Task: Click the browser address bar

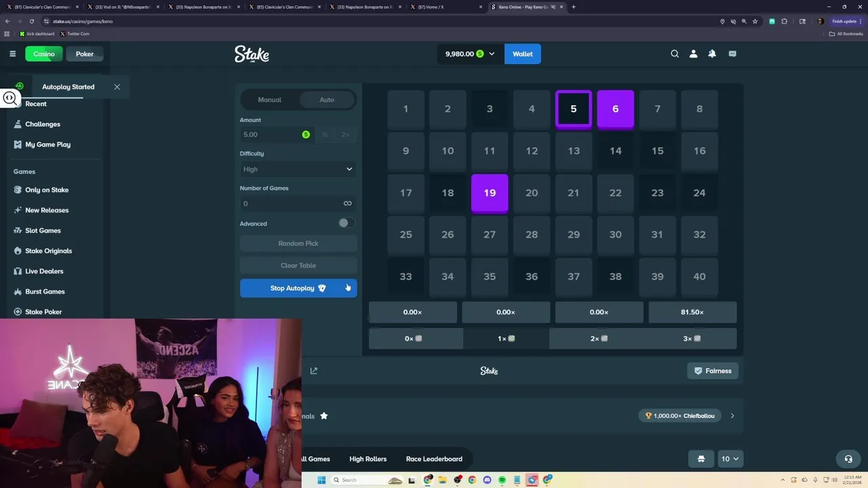Action: (x=380, y=21)
